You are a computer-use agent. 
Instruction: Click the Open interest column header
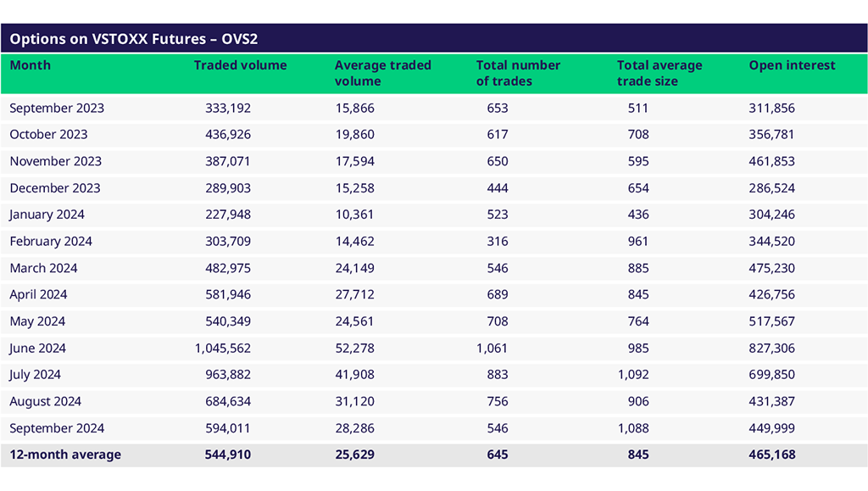point(792,65)
